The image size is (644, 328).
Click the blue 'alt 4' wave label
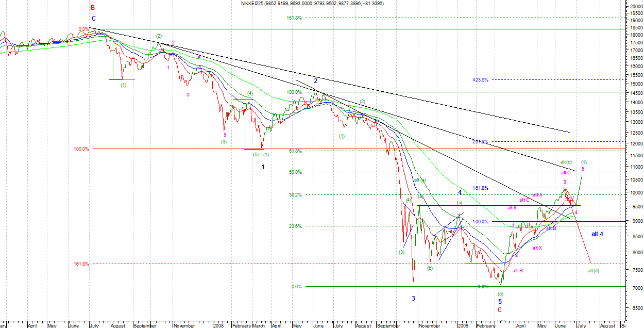(597, 234)
